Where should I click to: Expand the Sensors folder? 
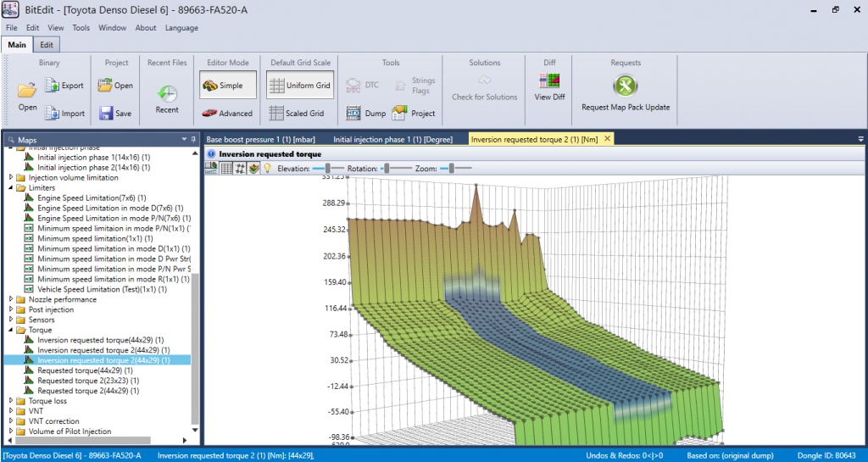11,320
